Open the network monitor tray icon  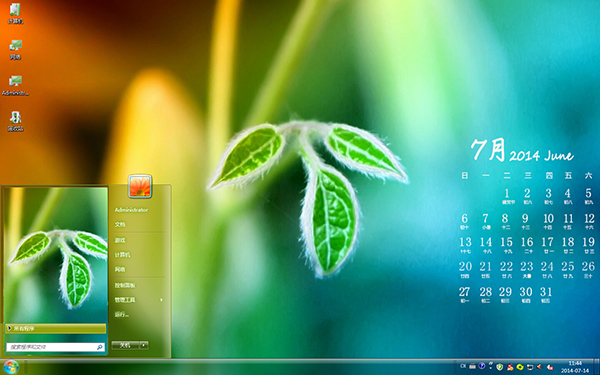pos(530,367)
